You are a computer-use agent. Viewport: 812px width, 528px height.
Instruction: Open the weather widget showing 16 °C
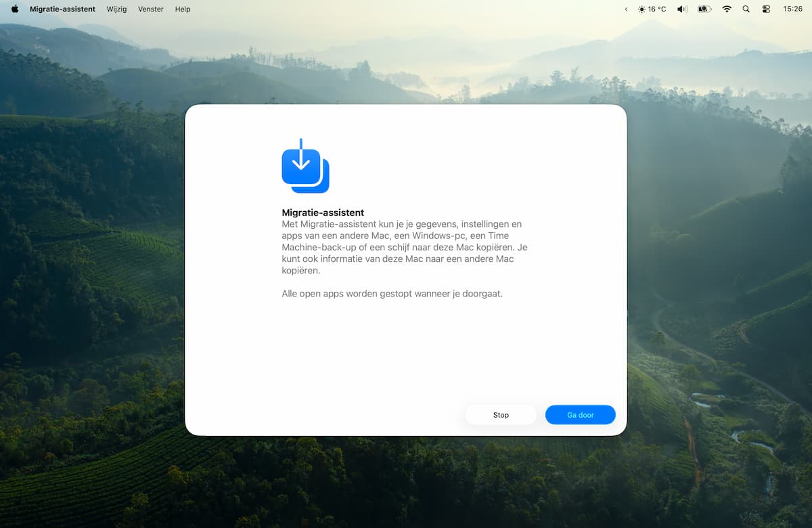click(652, 9)
